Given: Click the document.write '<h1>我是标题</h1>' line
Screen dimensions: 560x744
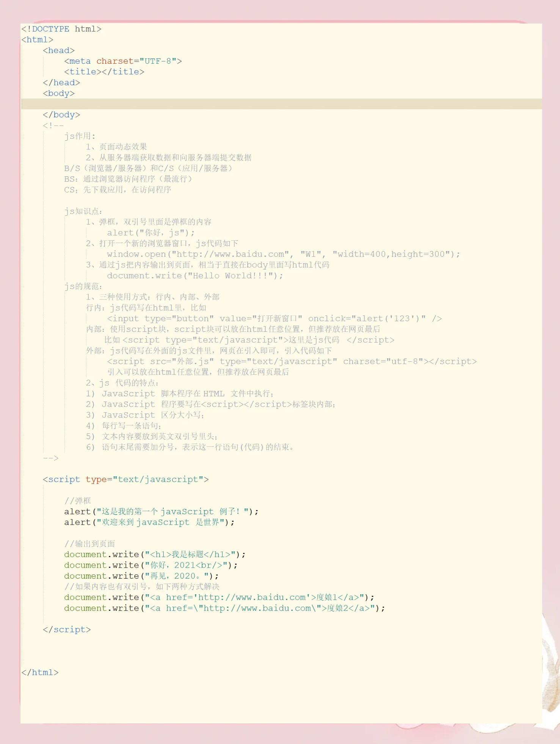Looking at the screenshot, I should (x=155, y=554).
